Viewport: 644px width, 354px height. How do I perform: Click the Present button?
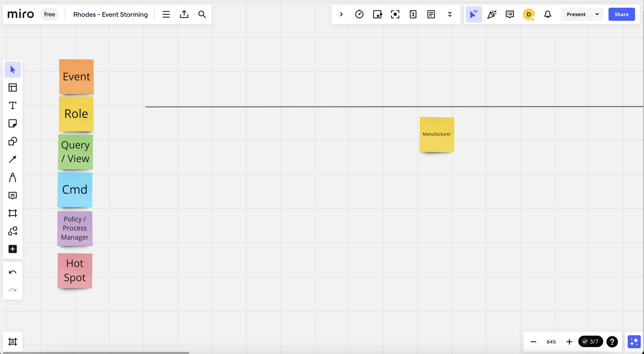click(576, 14)
